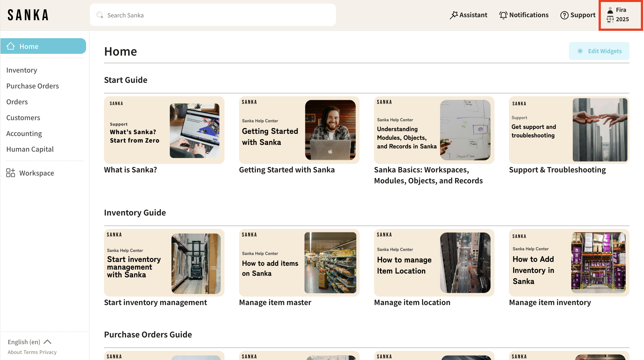Open the Terms link in footer
Screen dimensions: 644x360
(x=31, y=352)
